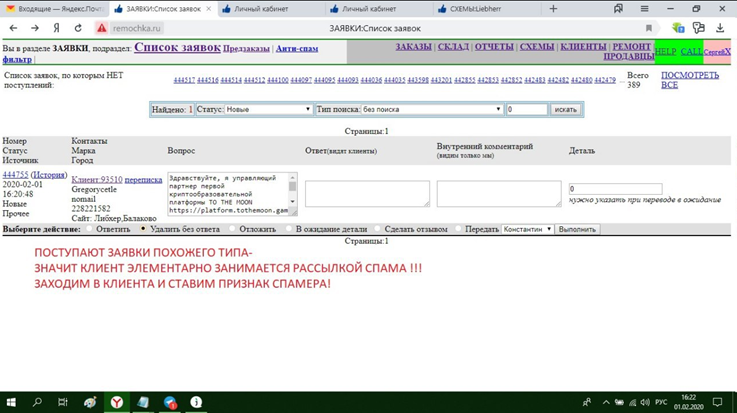Open the 'Клиент:93510' link

click(97, 179)
